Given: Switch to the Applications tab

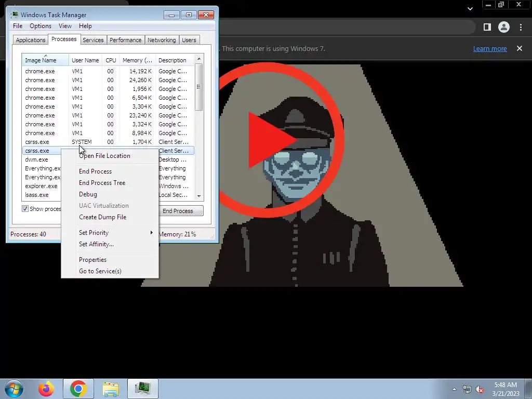Looking at the screenshot, I should coord(31,40).
